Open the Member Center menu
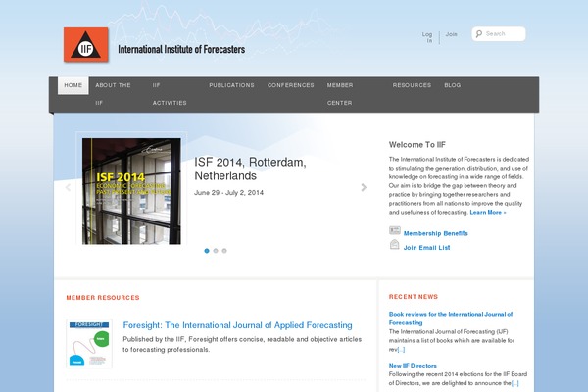This screenshot has width=588, height=392. (340, 94)
